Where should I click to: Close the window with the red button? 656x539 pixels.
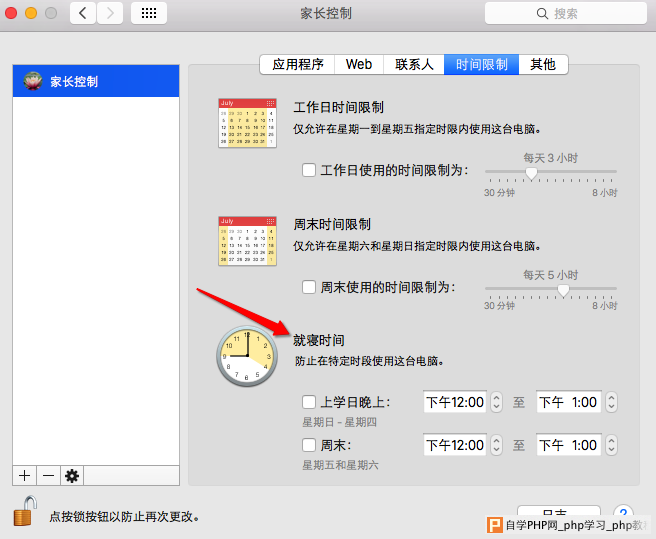11,13
